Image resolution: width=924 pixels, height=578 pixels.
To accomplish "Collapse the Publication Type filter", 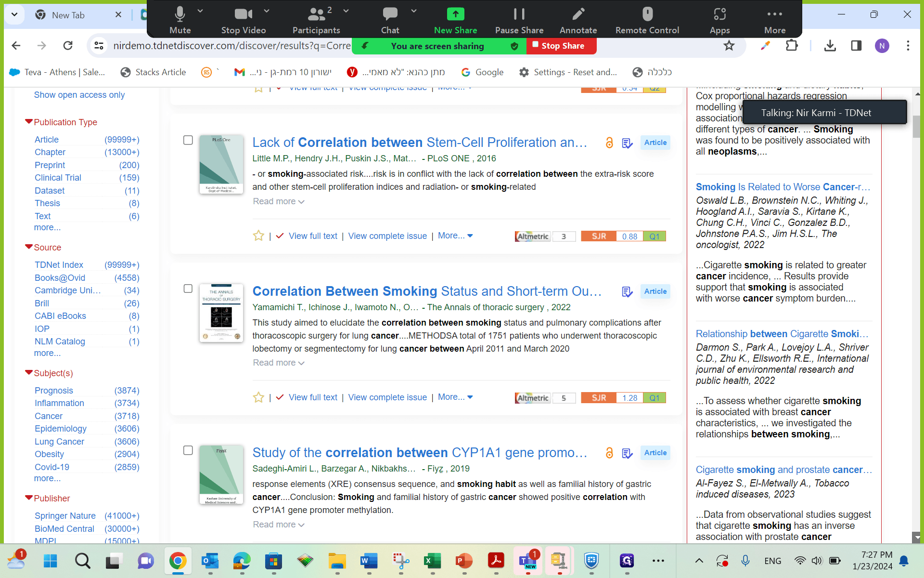I will pos(29,122).
